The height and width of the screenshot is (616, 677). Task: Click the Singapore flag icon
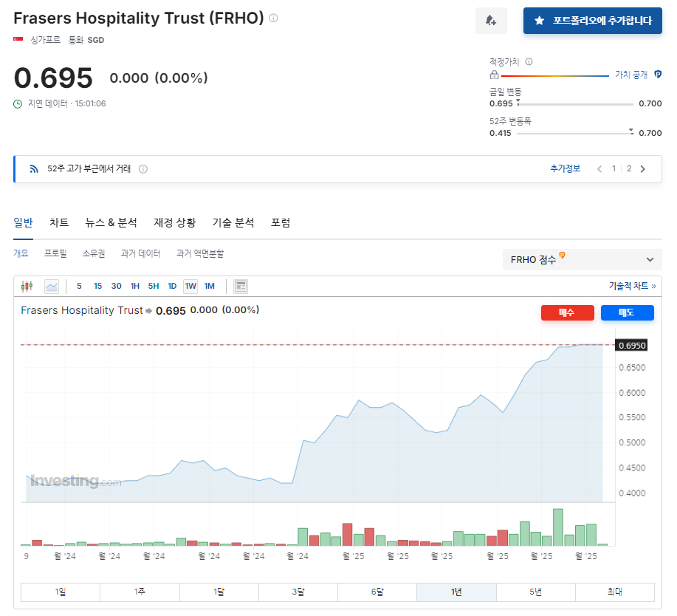18,39
